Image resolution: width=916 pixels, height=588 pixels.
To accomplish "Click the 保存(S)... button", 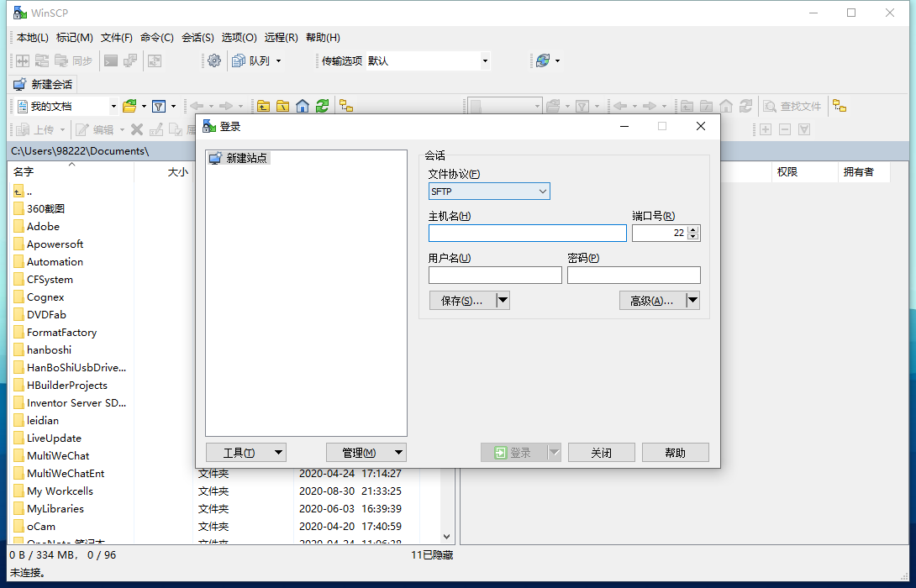I will click(x=462, y=301).
